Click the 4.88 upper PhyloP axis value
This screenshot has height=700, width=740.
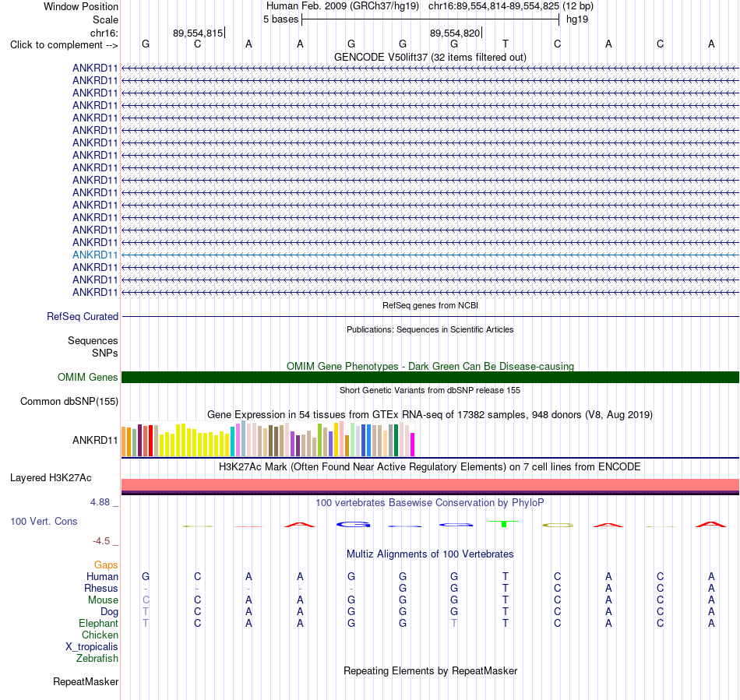[100, 502]
